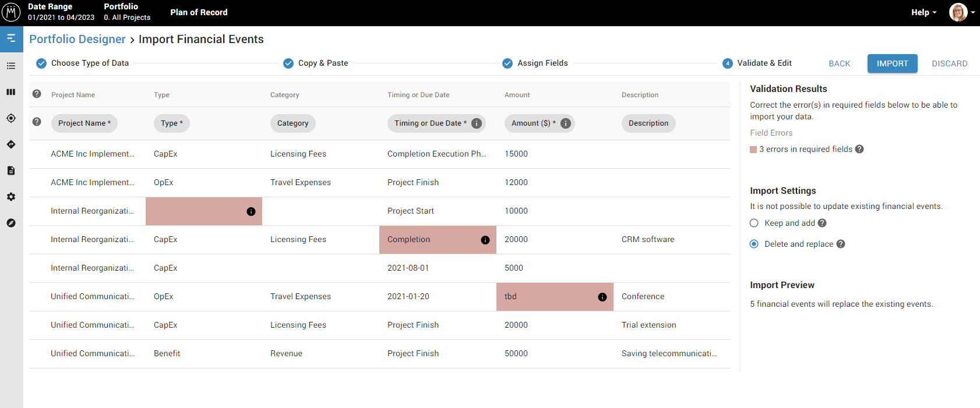Screen dimensions: 980x408
Task: Click help icon beside original column headers
Action: pos(37,94)
